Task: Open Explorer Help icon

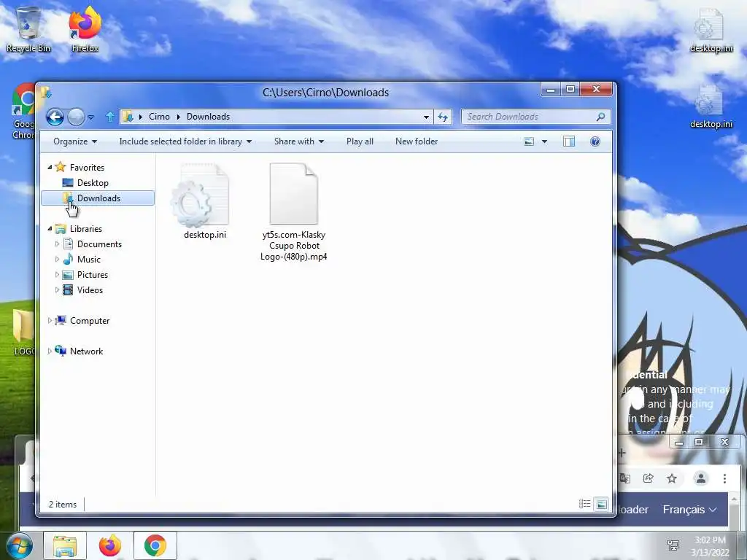Action: [595, 141]
